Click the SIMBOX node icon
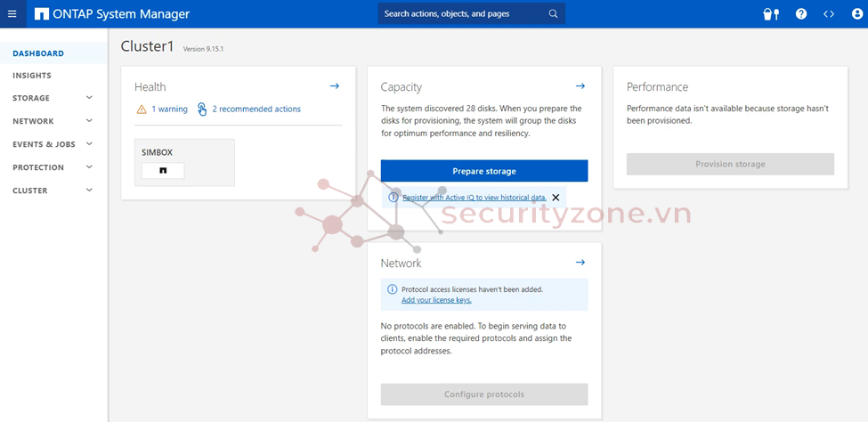The image size is (868, 422). pos(163,170)
